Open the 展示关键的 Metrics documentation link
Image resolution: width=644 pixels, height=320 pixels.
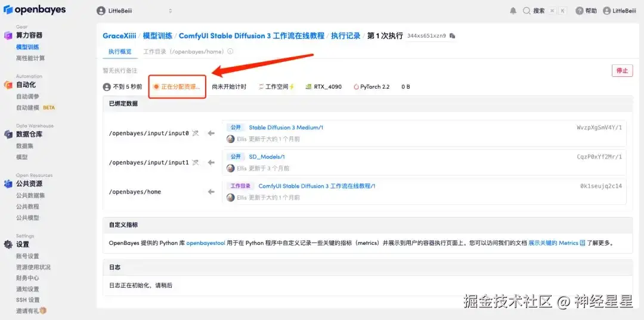pyautogui.click(x=553, y=243)
